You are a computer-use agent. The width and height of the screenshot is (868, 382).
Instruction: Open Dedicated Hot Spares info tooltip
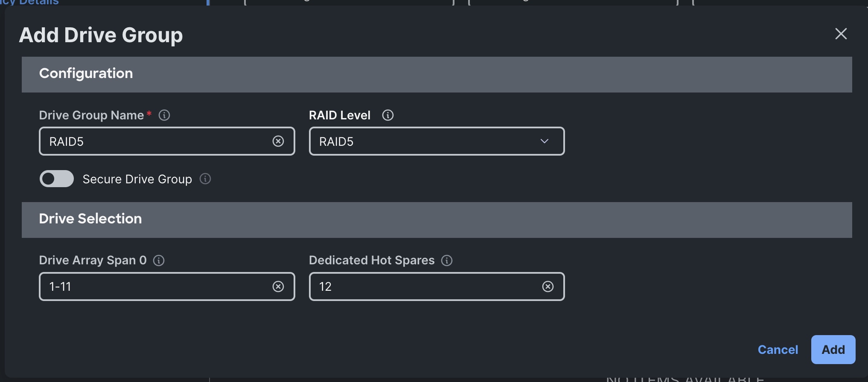coord(447,260)
